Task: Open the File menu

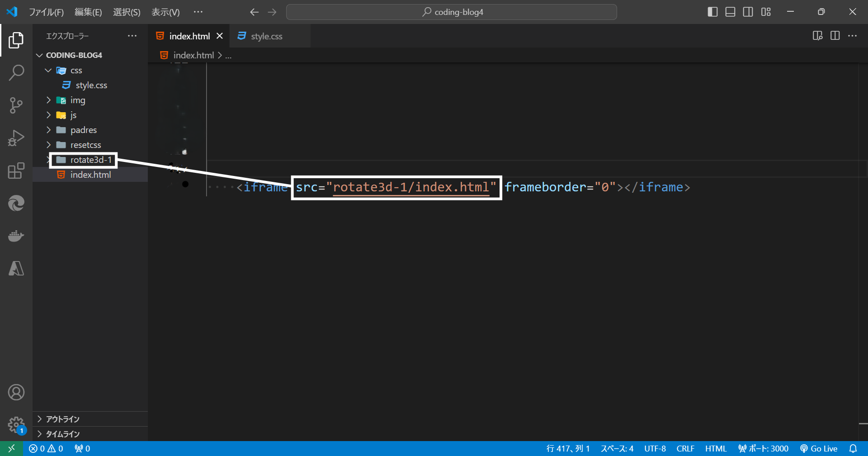Action: (46, 12)
